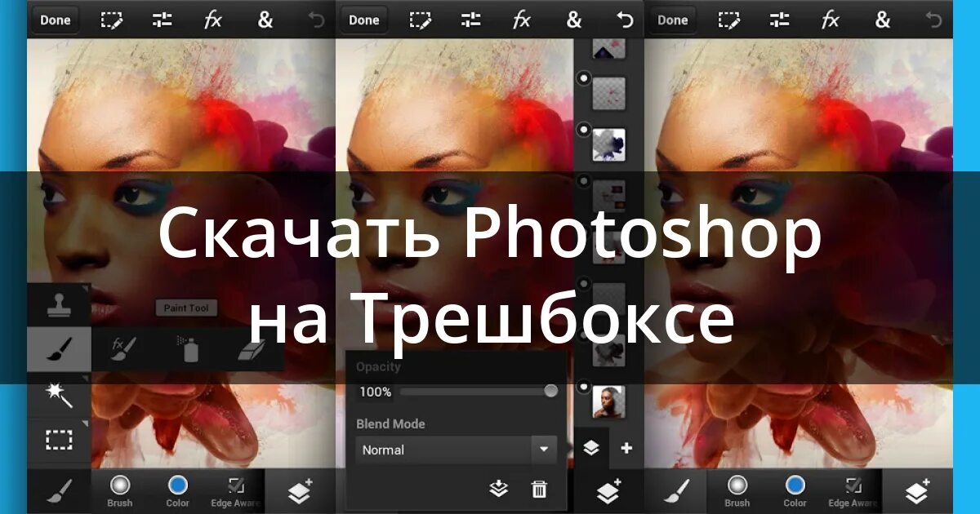Toggle visibility dot of the man portrait layer
The width and height of the screenshot is (980, 514).
tap(584, 386)
